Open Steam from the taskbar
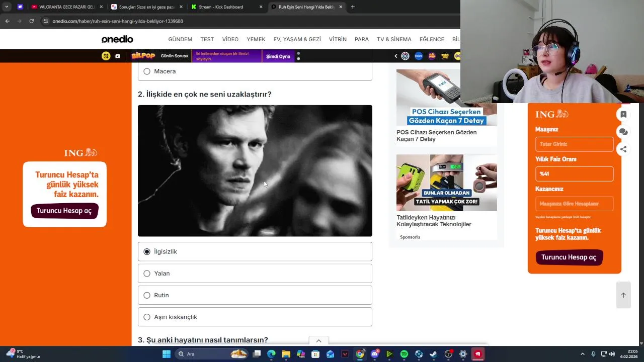The image size is (644, 362). pyautogui.click(x=434, y=354)
